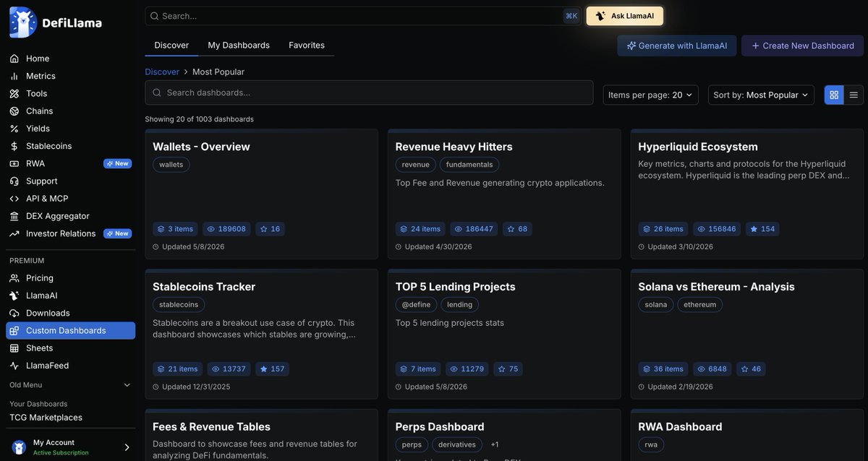Open the Sort by Most Popular dropdown
The height and width of the screenshot is (461, 868).
(761, 95)
